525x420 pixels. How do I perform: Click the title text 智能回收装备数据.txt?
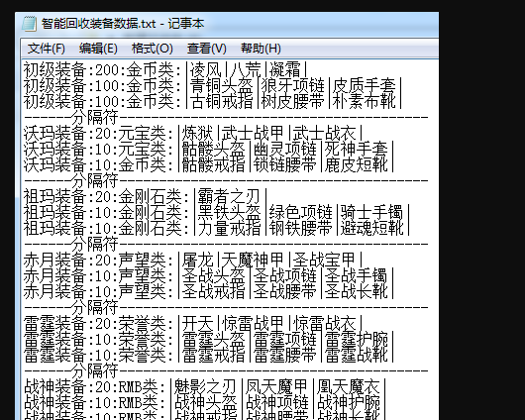click(98, 24)
